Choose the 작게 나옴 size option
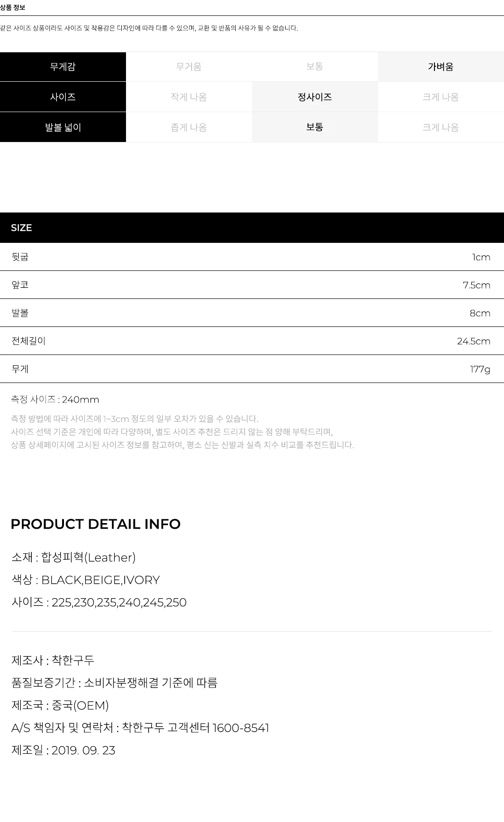Image resolution: width=504 pixels, height=822 pixels. (189, 97)
